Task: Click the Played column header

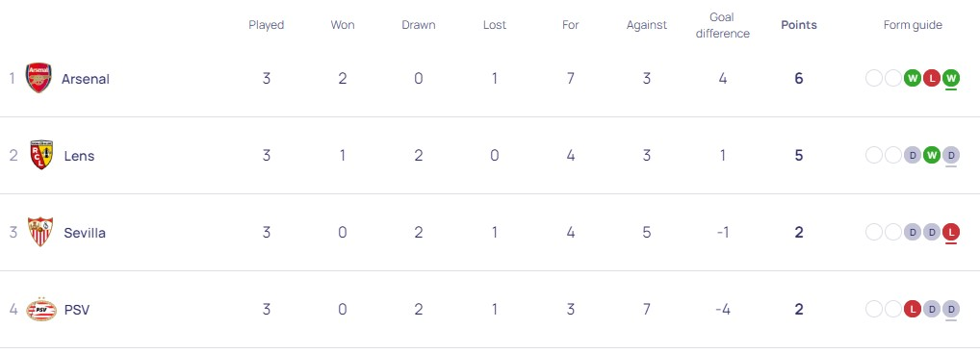Action: [x=267, y=25]
